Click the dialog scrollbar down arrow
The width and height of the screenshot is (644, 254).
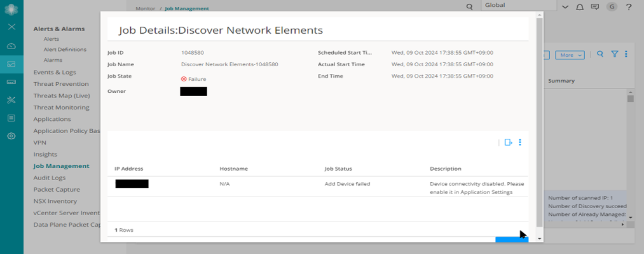pos(540,238)
